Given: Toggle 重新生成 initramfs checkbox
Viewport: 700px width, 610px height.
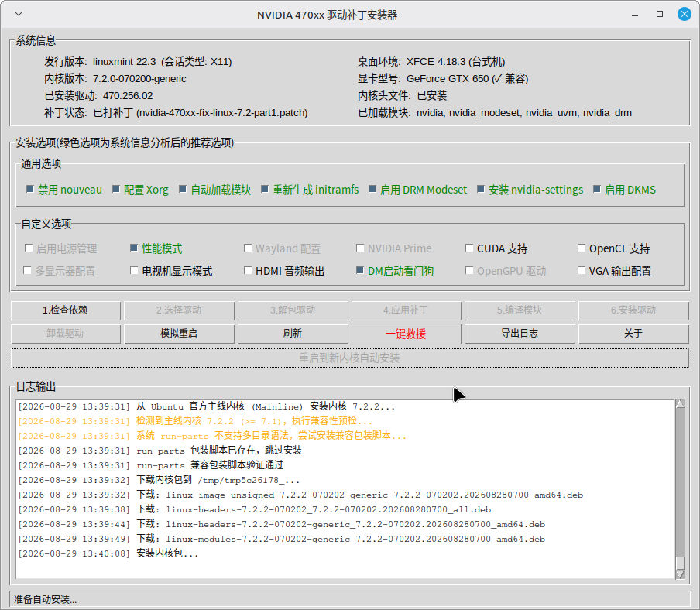Looking at the screenshot, I should [265, 189].
